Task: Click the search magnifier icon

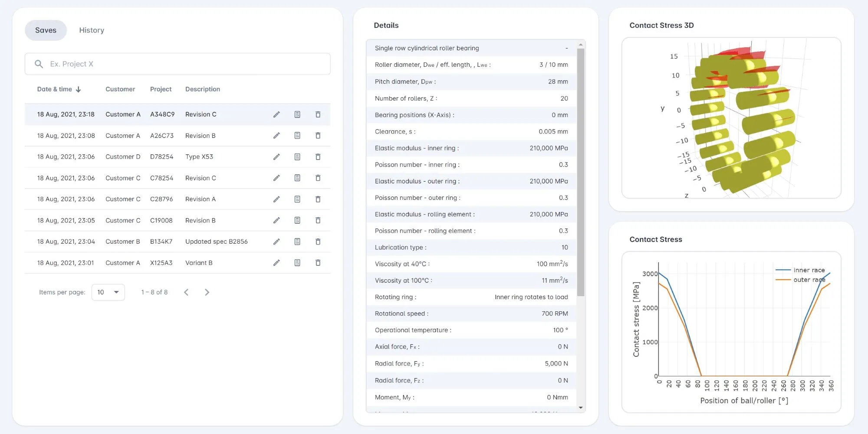Action: 39,64
